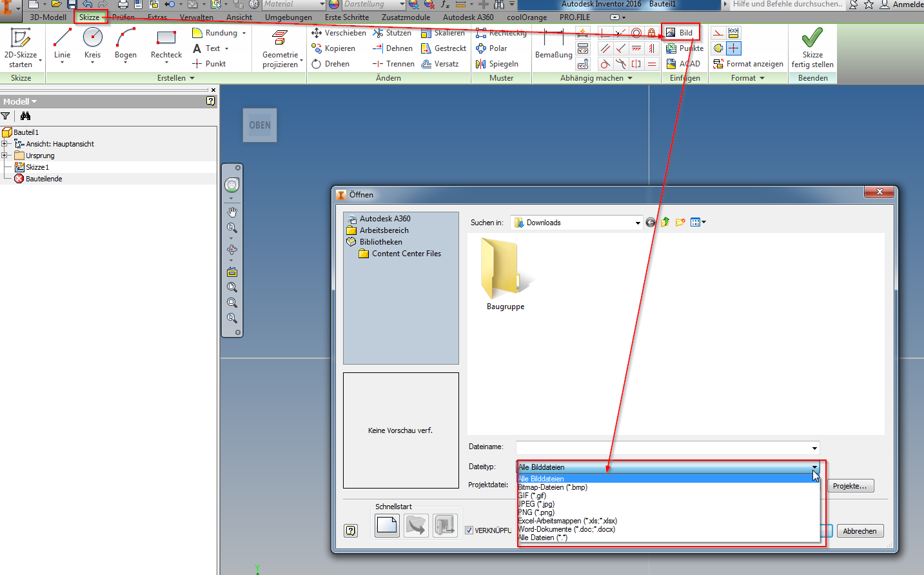924x575 pixels.
Task: Use the Trennen split tool
Action: [x=393, y=64]
